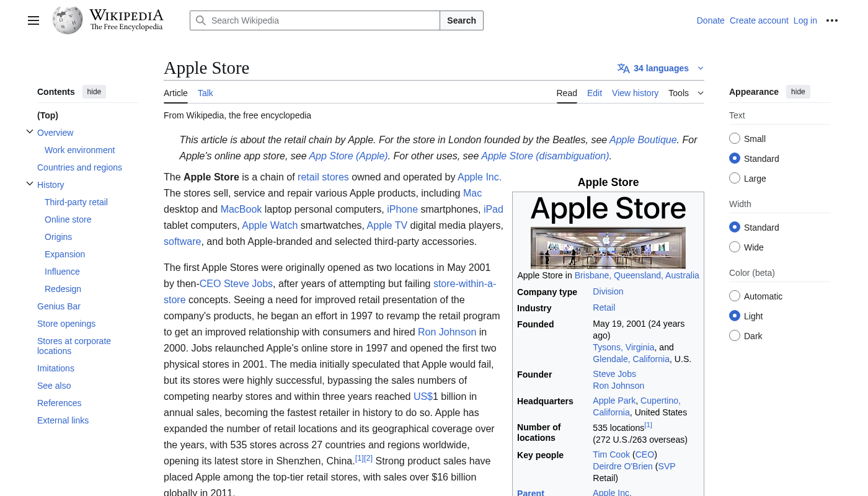Open the View history tab

click(x=635, y=93)
